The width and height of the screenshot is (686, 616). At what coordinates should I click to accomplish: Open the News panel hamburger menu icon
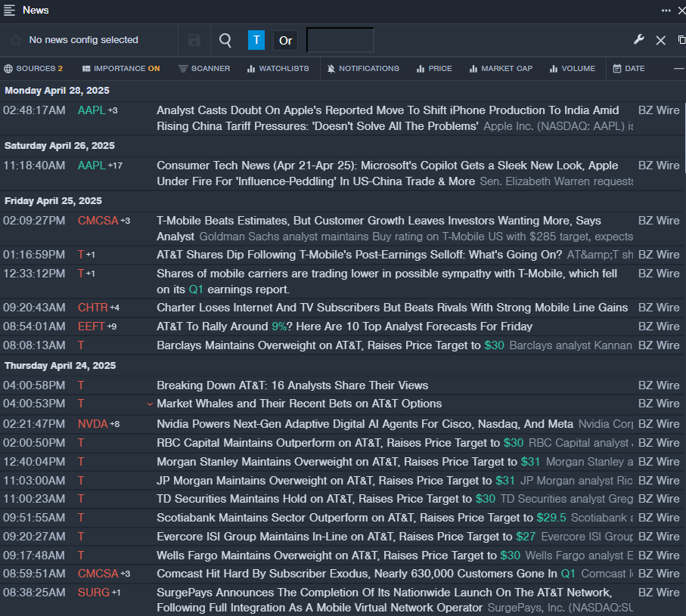[x=9, y=10]
